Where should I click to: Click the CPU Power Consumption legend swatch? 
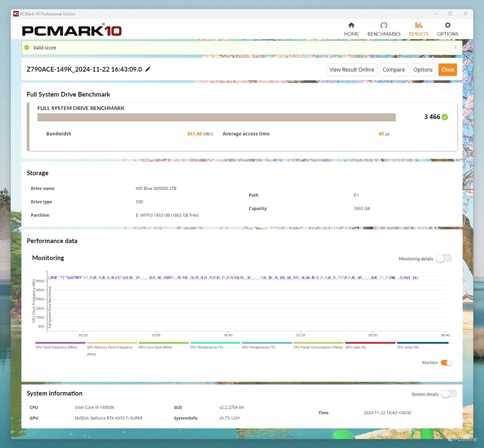coord(319,343)
